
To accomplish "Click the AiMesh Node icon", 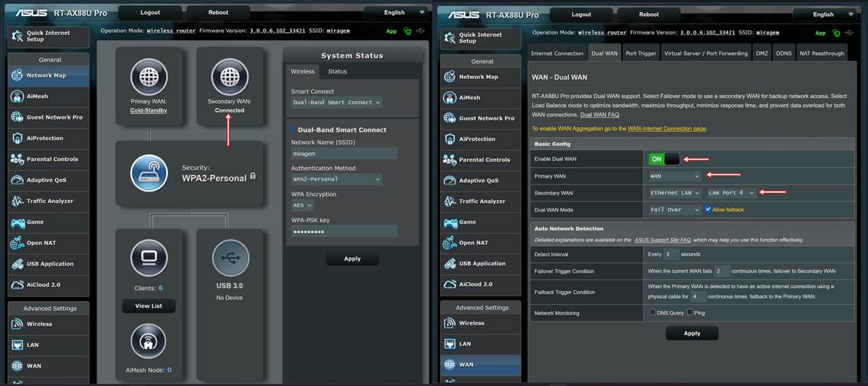I will pyautogui.click(x=149, y=342).
